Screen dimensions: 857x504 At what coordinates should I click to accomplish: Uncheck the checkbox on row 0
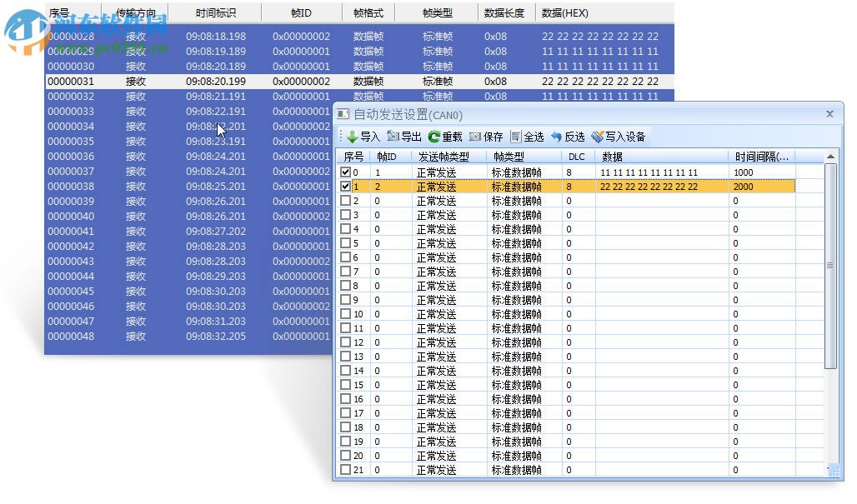click(x=345, y=172)
